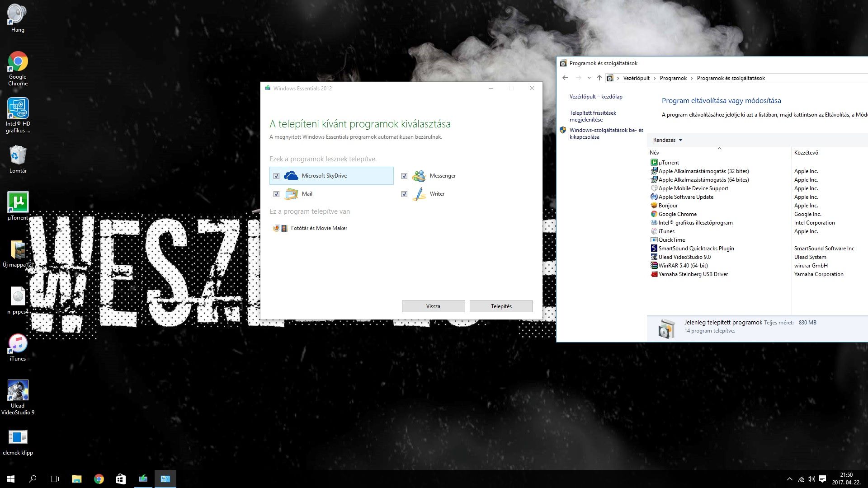Open Task View on taskbar

[x=54, y=479]
